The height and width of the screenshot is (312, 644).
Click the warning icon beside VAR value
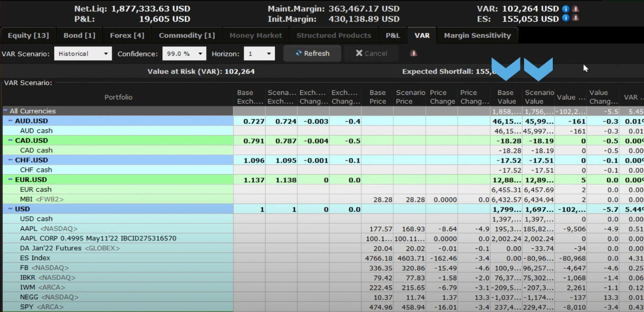click(x=575, y=9)
